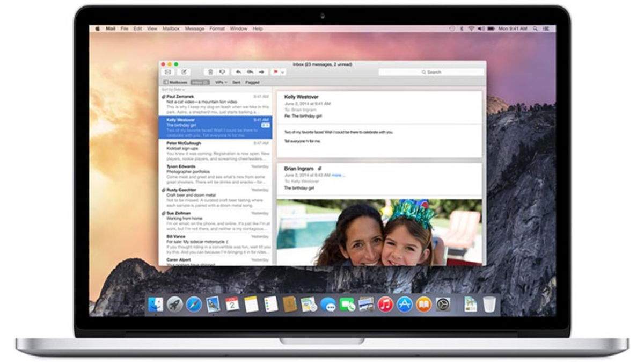The width and height of the screenshot is (644, 362).
Task: Forward the selected message
Action: click(x=261, y=71)
